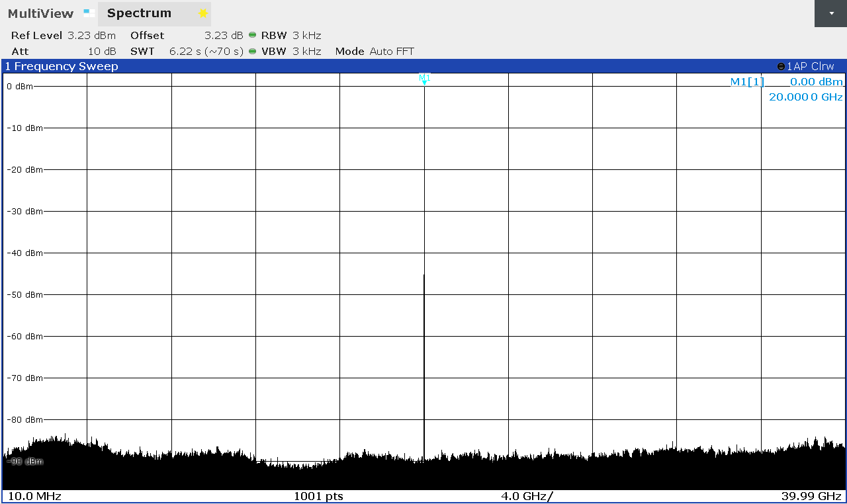Click the 1AP Clrw trace indicator
Screen dimensions: 847x504
point(806,66)
